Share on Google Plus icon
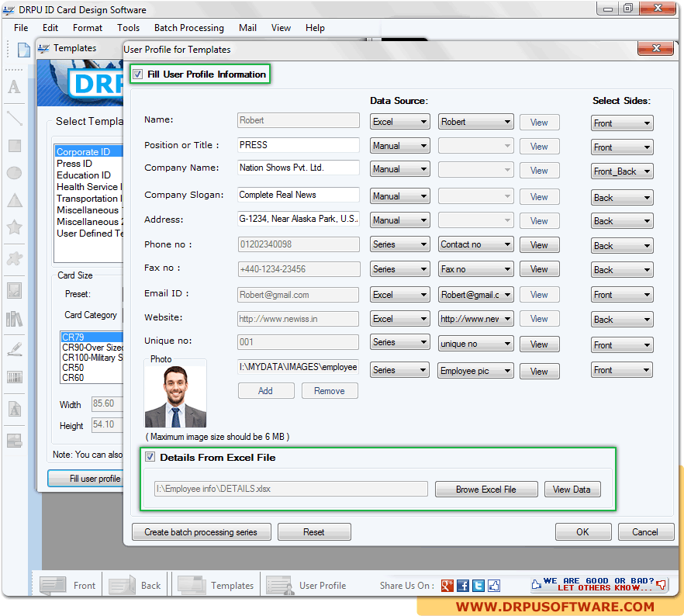The height and width of the screenshot is (616, 684). click(447, 586)
